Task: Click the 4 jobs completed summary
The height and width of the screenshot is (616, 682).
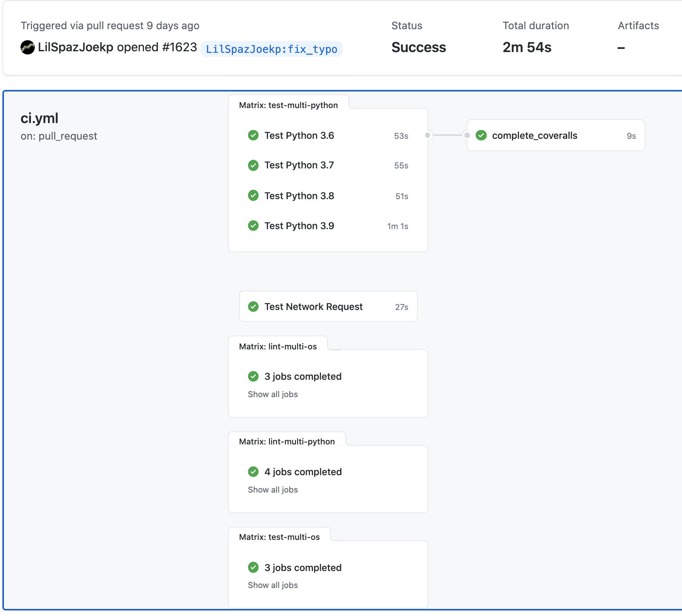Action: click(303, 472)
